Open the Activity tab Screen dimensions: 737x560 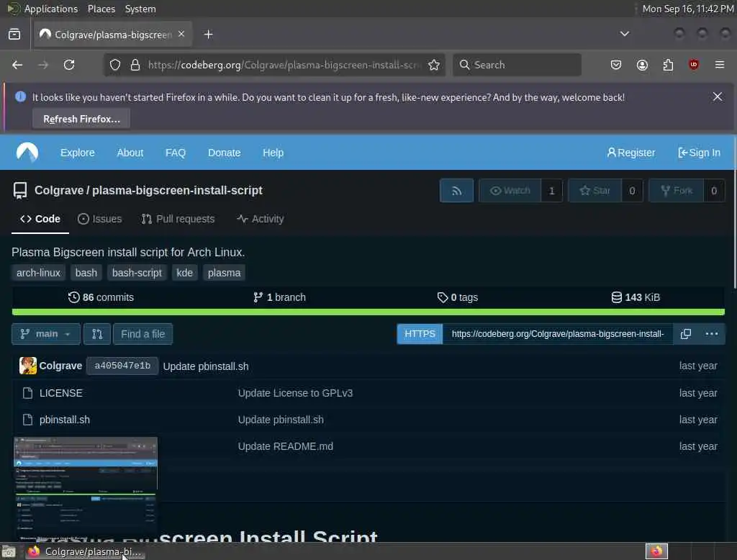tap(261, 219)
